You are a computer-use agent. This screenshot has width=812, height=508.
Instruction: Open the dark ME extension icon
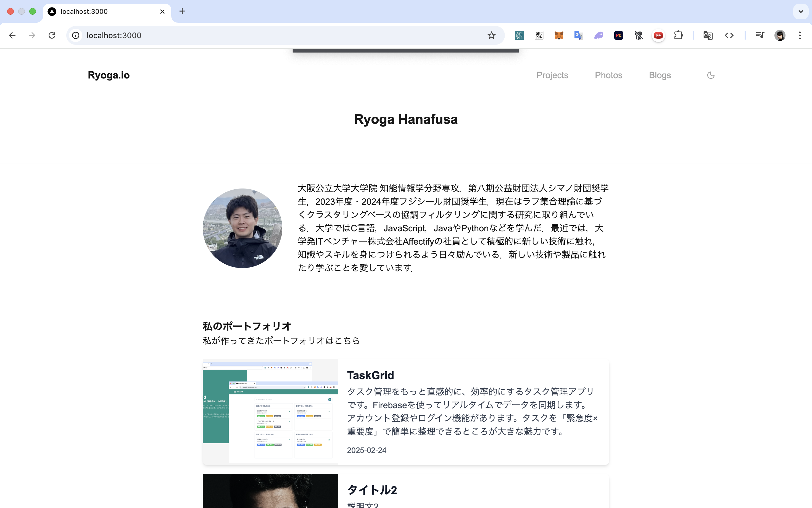[x=618, y=35]
